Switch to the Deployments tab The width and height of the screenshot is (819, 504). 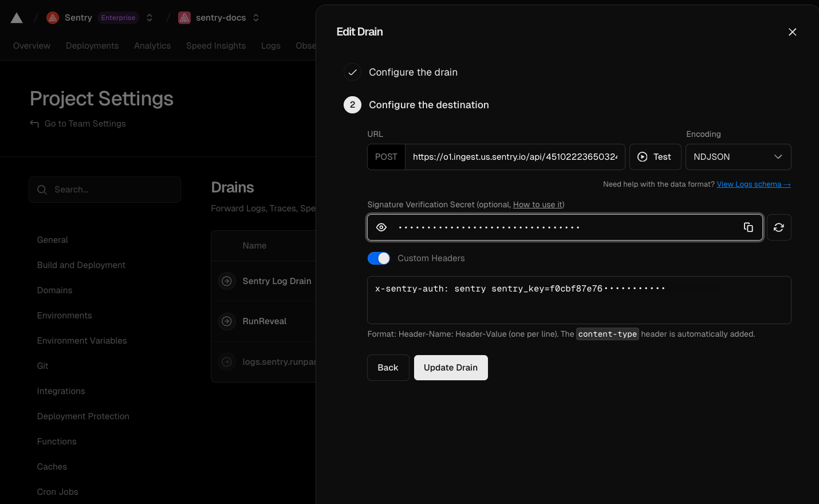[x=92, y=46]
